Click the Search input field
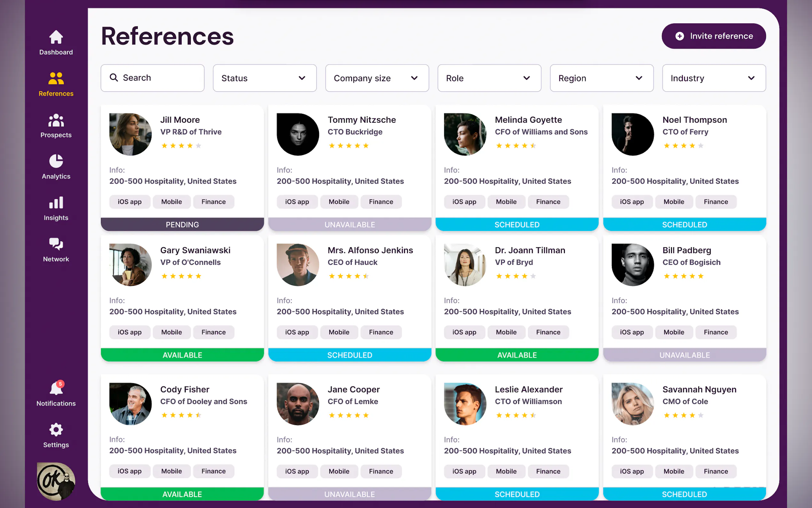Screen dimensions: 812x508 (158, 78)
